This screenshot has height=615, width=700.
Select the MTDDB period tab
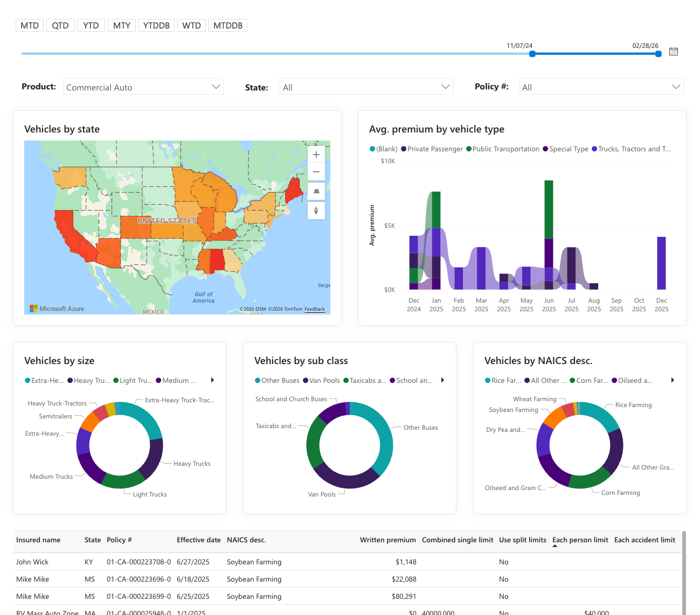click(228, 25)
